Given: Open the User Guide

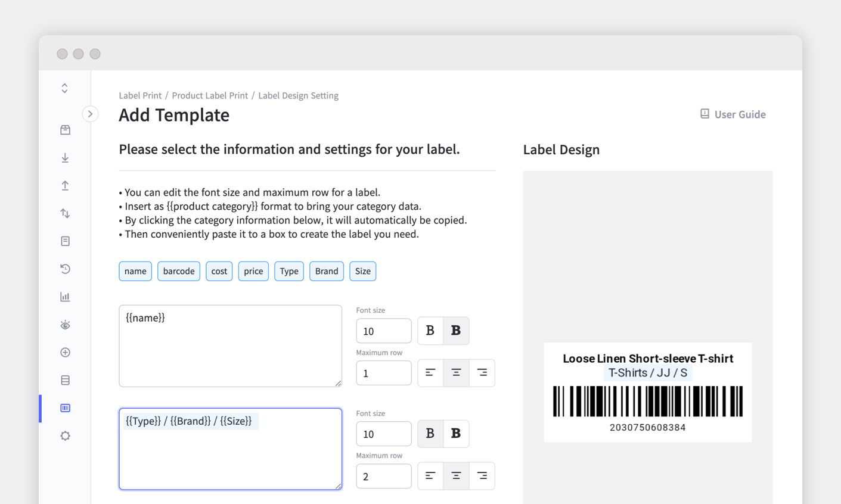Looking at the screenshot, I should tap(733, 114).
